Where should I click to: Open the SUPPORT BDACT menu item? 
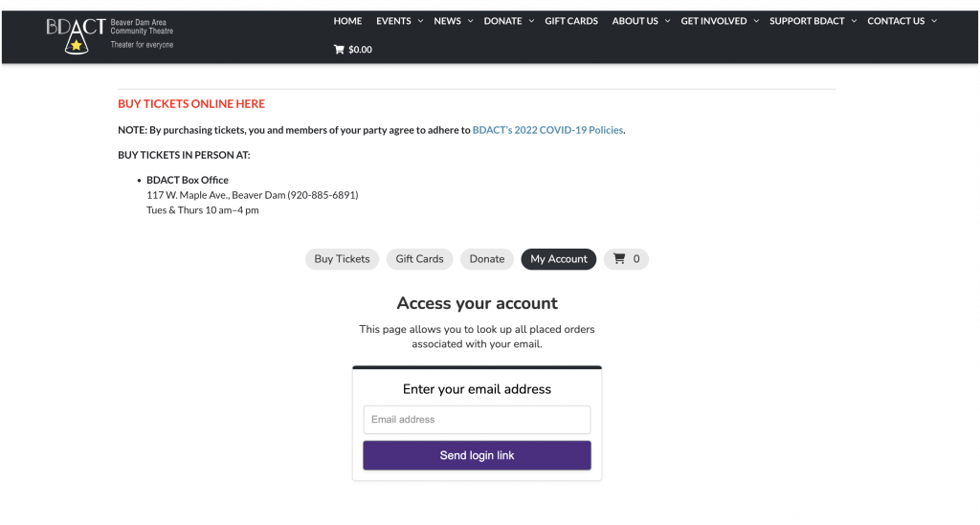tap(807, 21)
